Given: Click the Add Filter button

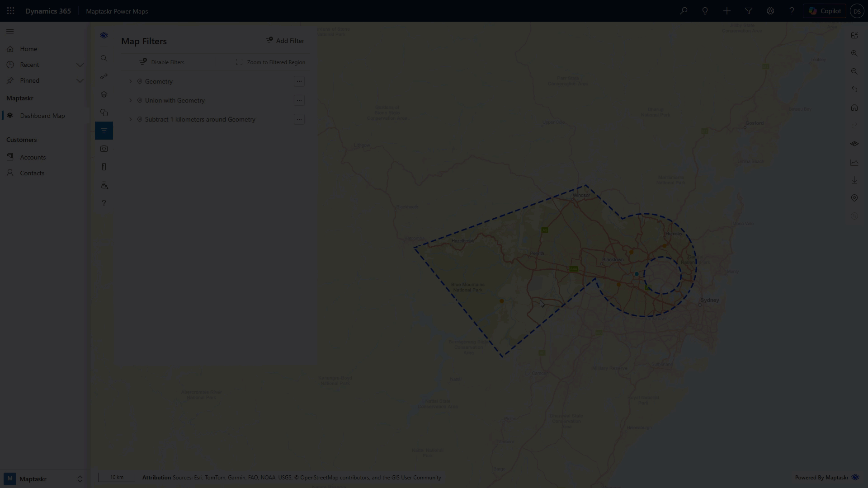Looking at the screenshot, I should tap(285, 41).
